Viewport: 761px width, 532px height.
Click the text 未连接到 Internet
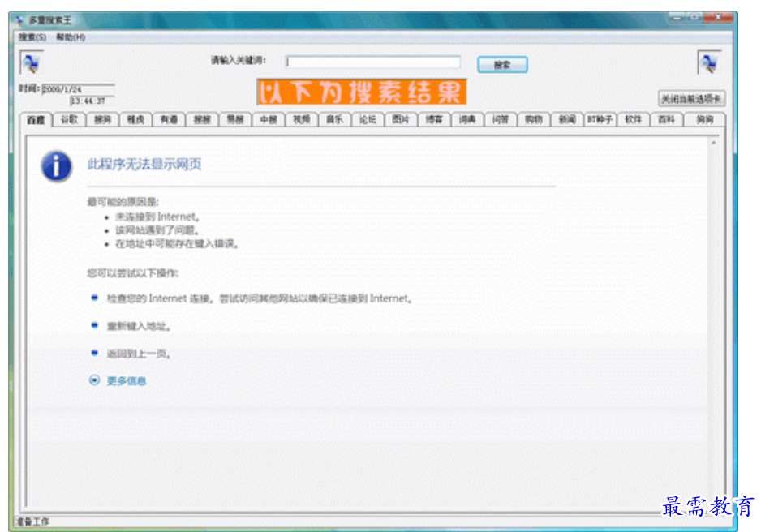coord(157,217)
